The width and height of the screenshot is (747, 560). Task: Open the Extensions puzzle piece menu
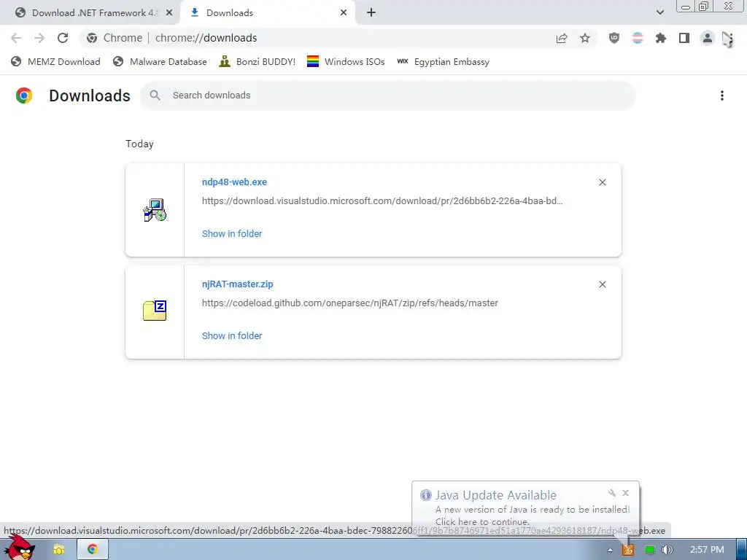661,38
